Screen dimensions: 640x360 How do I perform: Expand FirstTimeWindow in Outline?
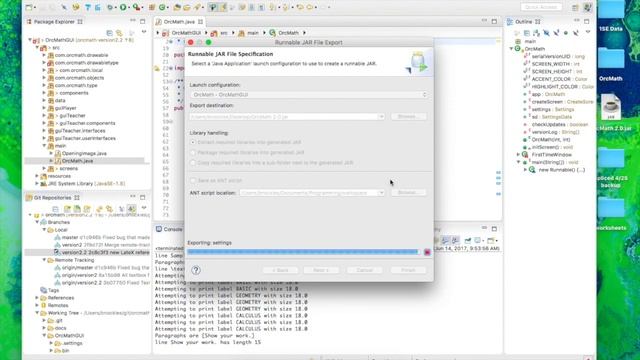(x=518, y=154)
